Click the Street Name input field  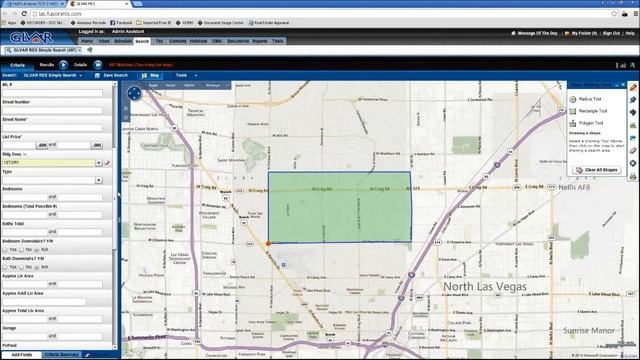pyautogui.click(x=52, y=128)
